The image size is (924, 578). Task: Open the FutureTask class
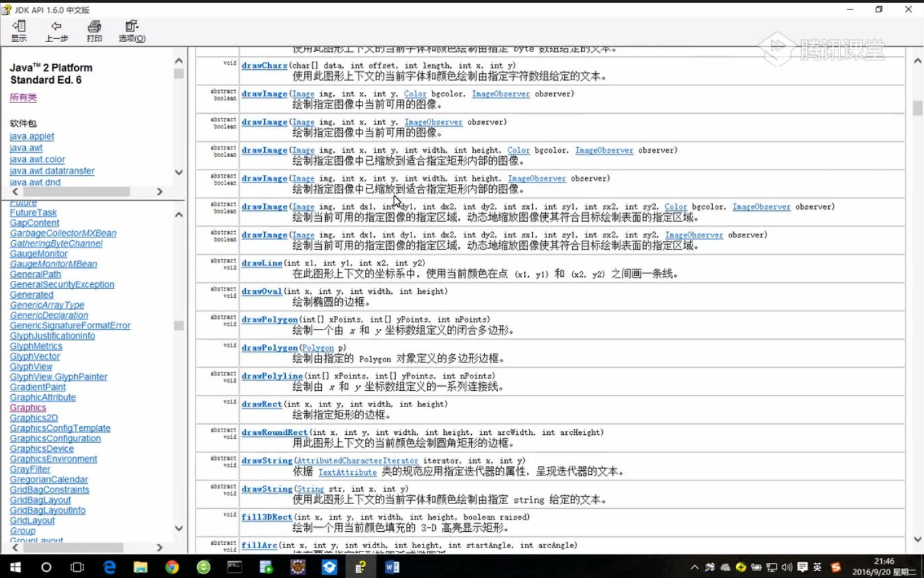click(33, 213)
